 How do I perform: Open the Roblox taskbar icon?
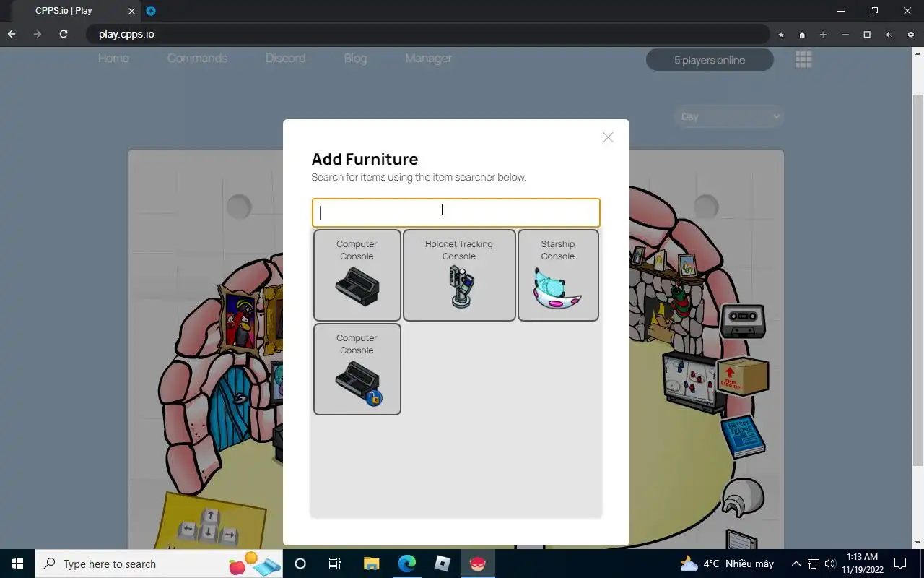(x=443, y=564)
